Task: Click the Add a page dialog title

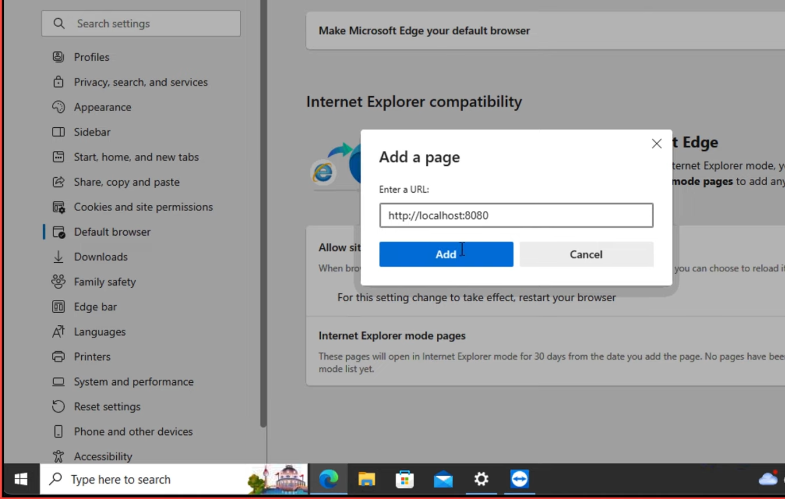Action: point(420,157)
